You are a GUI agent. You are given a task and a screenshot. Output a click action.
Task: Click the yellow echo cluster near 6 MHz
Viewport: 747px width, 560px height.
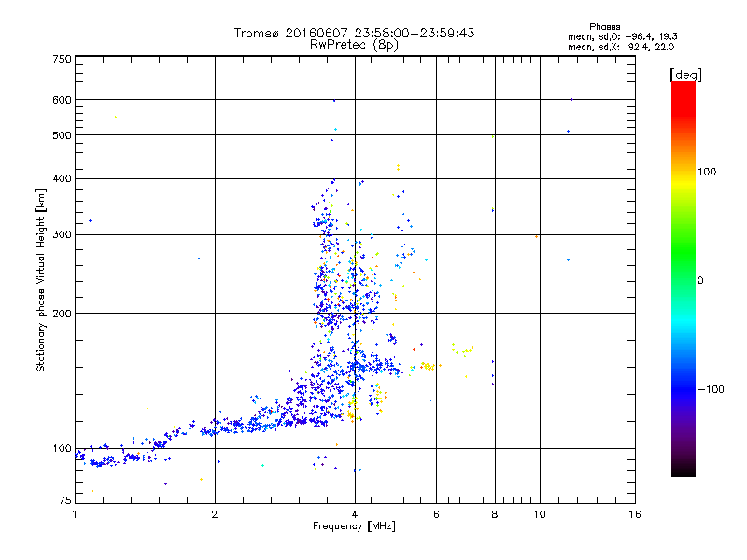coord(428,366)
